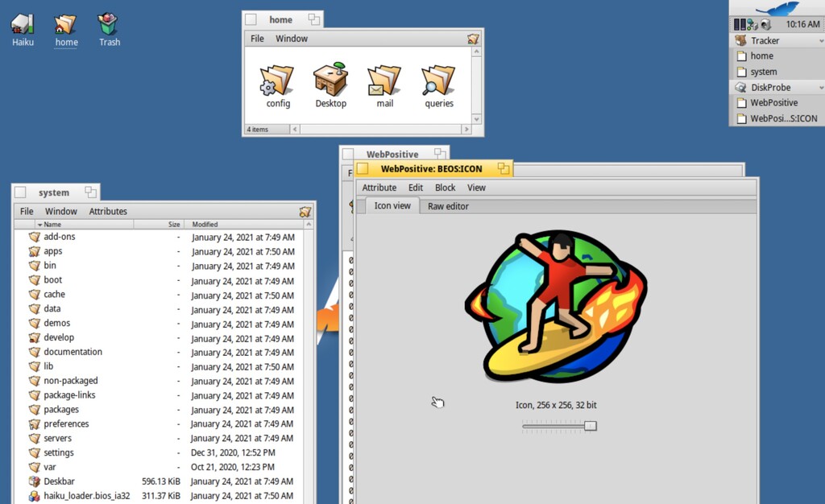Open the Attribute menu in DiskProbe window
The image size is (825, 504).
click(379, 188)
